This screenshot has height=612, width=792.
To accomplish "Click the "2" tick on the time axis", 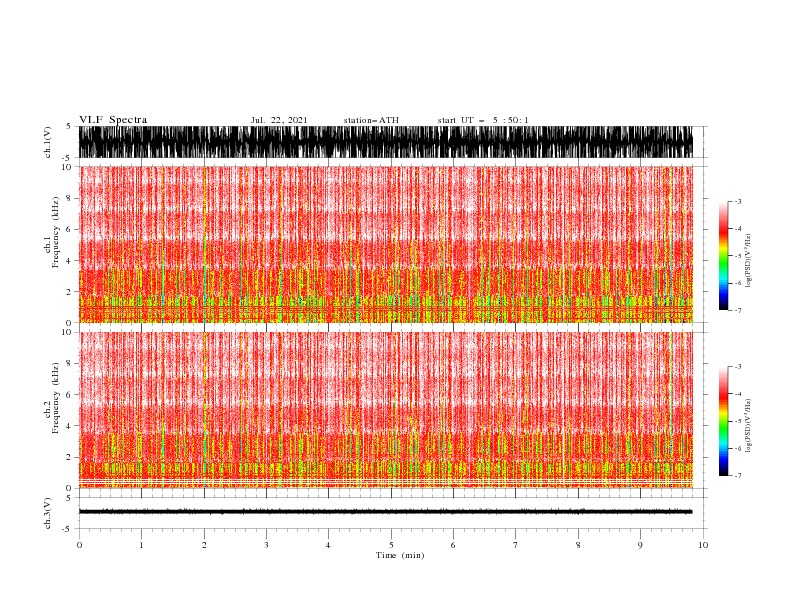I will tap(204, 545).
